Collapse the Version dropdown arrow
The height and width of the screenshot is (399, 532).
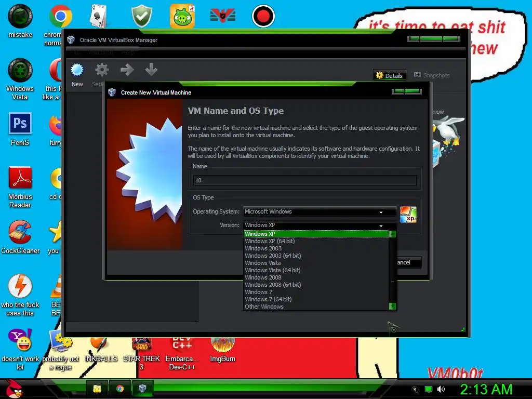(x=381, y=225)
